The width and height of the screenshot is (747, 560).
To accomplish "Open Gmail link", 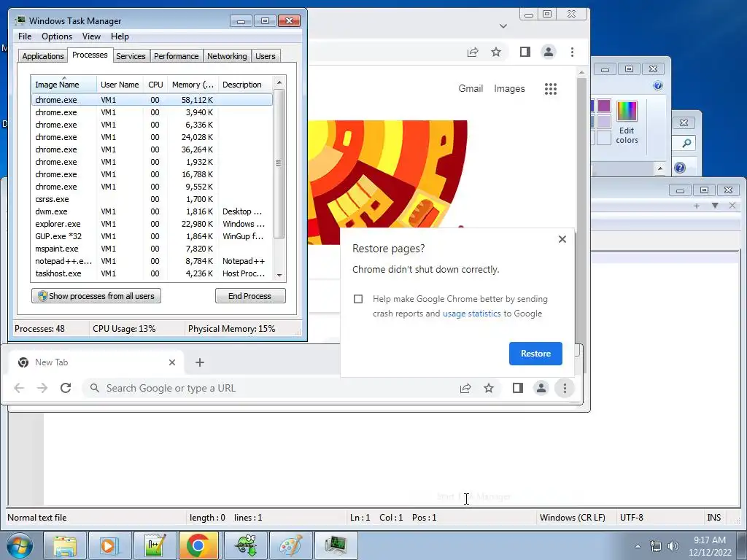I will click(x=471, y=88).
